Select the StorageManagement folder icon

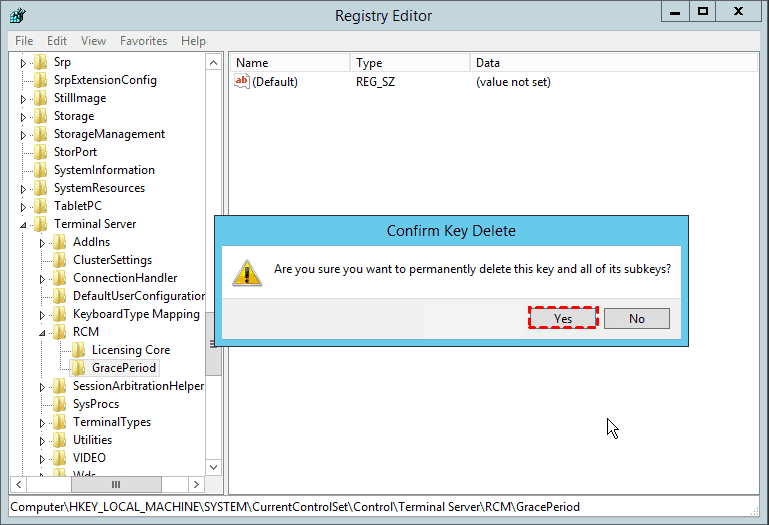41,134
